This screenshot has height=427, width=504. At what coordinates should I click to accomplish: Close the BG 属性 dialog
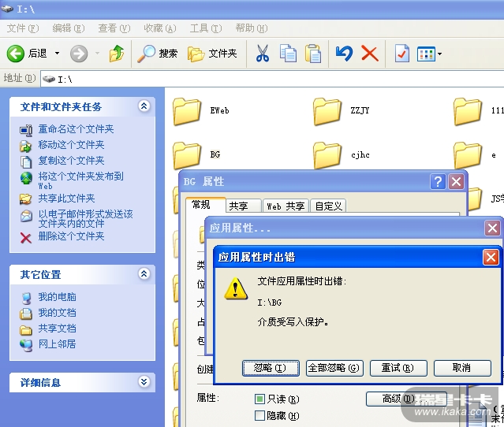pos(456,182)
